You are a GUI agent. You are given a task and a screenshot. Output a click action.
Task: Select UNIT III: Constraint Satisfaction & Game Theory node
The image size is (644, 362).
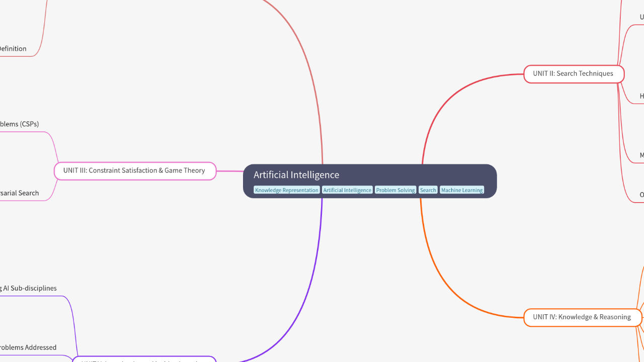[135, 171]
